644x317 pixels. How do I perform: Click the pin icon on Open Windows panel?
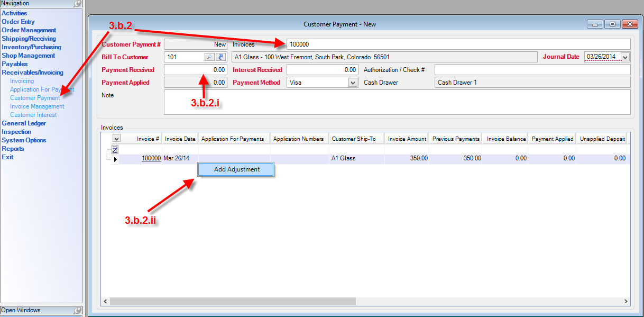[77, 311]
